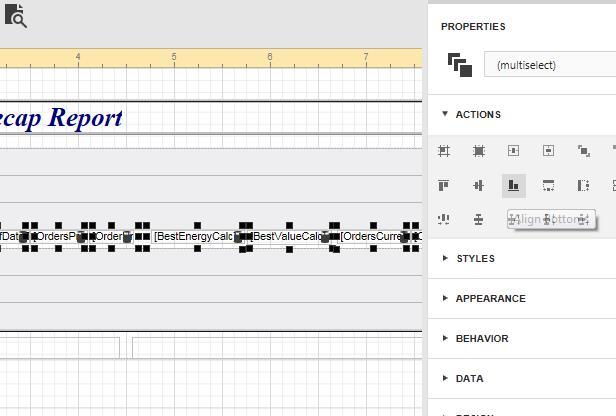Screen dimensions: 616x416
Task: Click the print preview magnifier icon
Action: pos(17,16)
